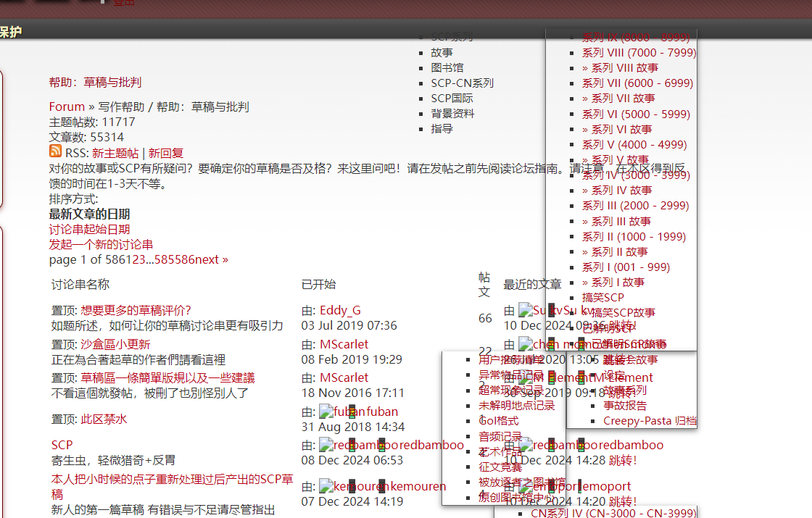Go to the next page with next »
812x518 pixels.
tap(212, 259)
